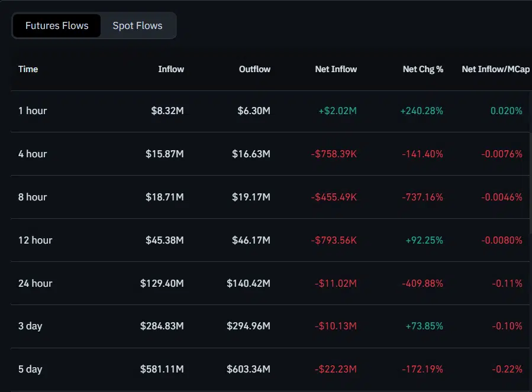Sort the table by Net Inflow column
Viewport: 532px width, 392px height.
click(x=336, y=69)
